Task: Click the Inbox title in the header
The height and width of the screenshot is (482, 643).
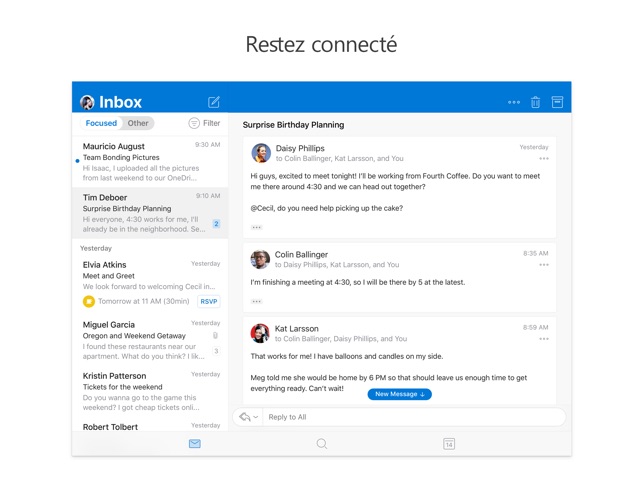Action: coord(120,102)
